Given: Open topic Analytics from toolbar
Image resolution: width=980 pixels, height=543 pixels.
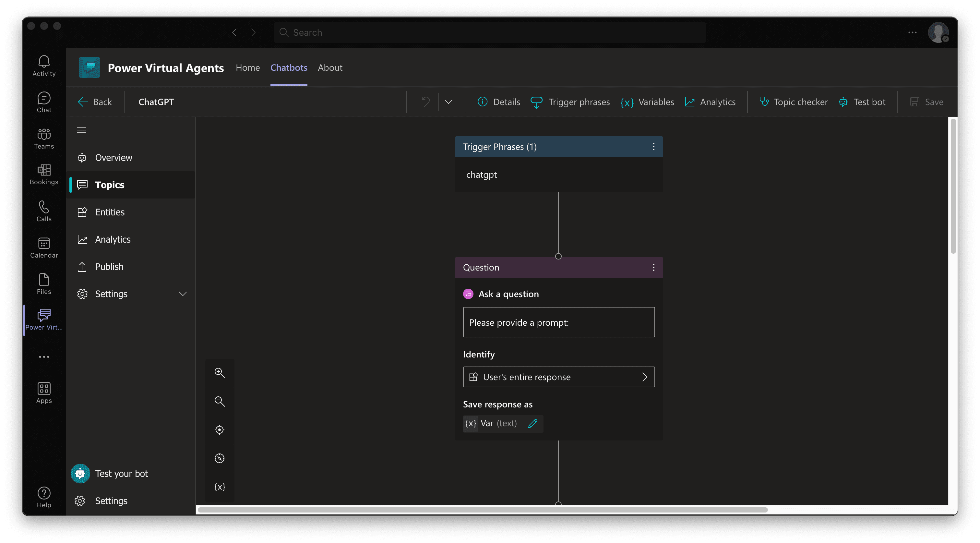Looking at the screenshot, I should [710, 102].
